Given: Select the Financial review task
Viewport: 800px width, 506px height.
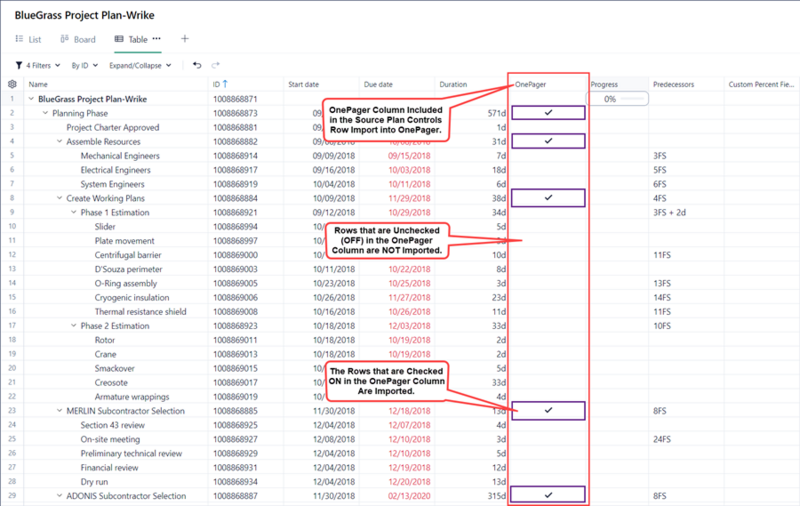Looking at the screenshot, I should (109, 467).
